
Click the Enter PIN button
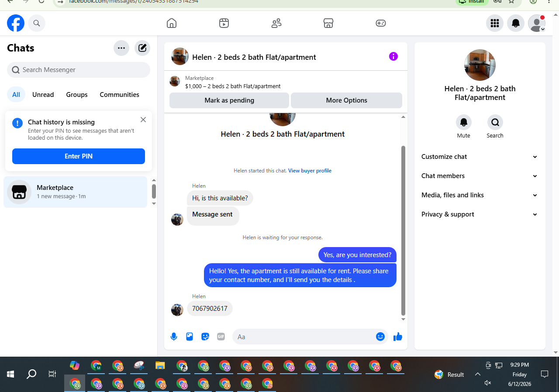pos(79,156)
